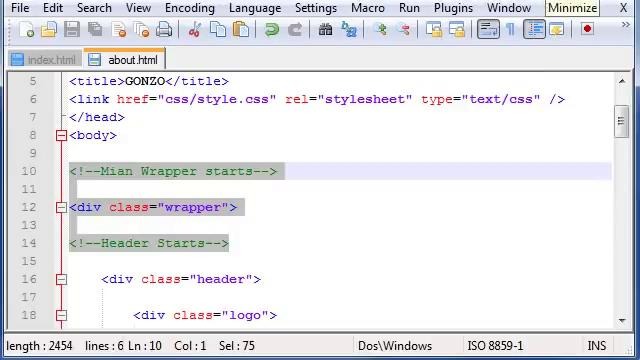Click the Save All icon
The height and width of the screenshot is (360, 640).
point(95,29)
